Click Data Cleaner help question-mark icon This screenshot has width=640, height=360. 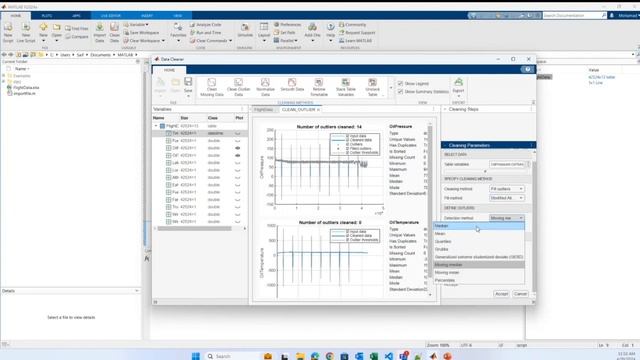point(528,69)
